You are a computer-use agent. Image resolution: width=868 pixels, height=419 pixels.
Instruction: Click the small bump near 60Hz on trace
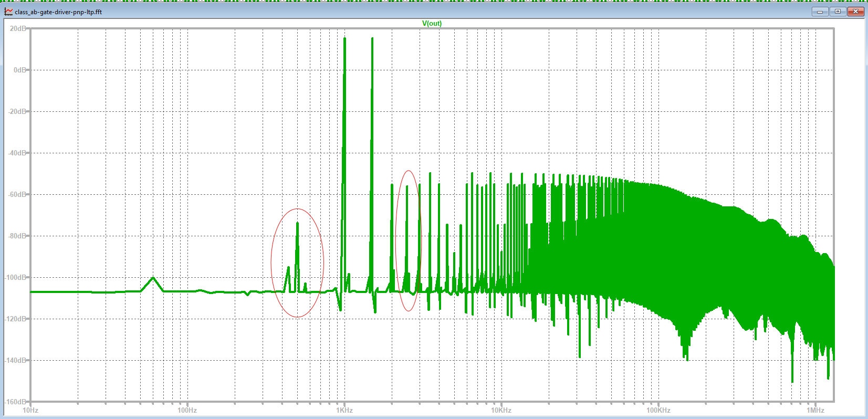click(x=153, y=284)
